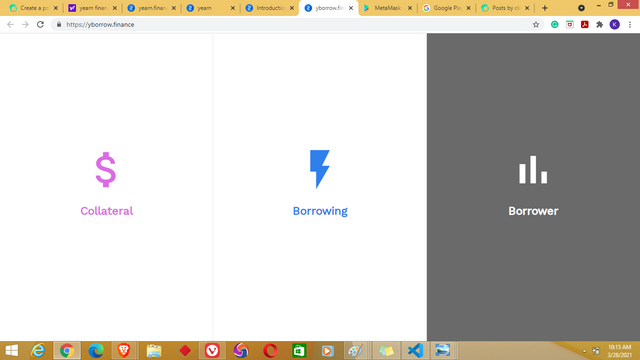Close the Introduction tab

[292, 8]
